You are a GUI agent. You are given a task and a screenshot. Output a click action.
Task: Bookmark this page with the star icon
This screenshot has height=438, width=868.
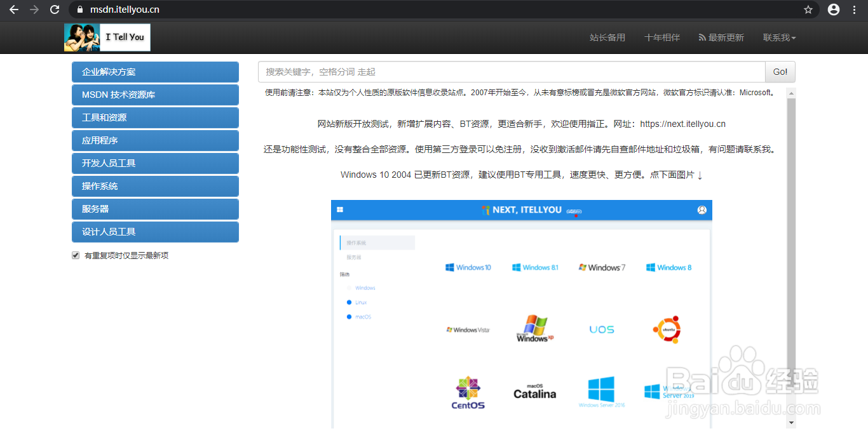(x=808, y=10)
